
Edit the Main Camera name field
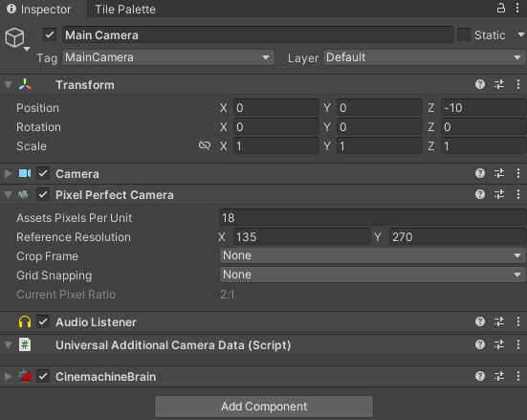(x=258, y=35)
